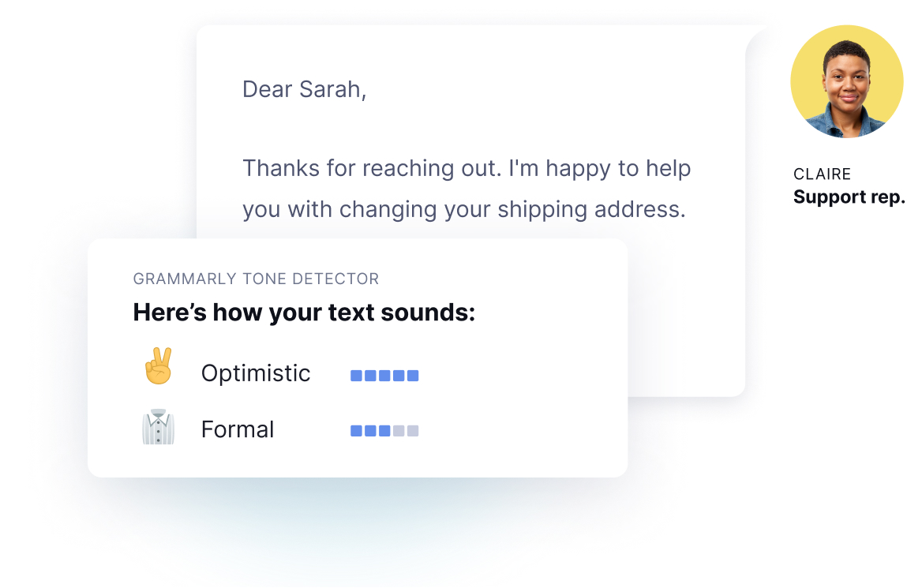The width and height of the screenshot is (922, 588).
Task: Select the Formal tone label
Action: (238, 429)
